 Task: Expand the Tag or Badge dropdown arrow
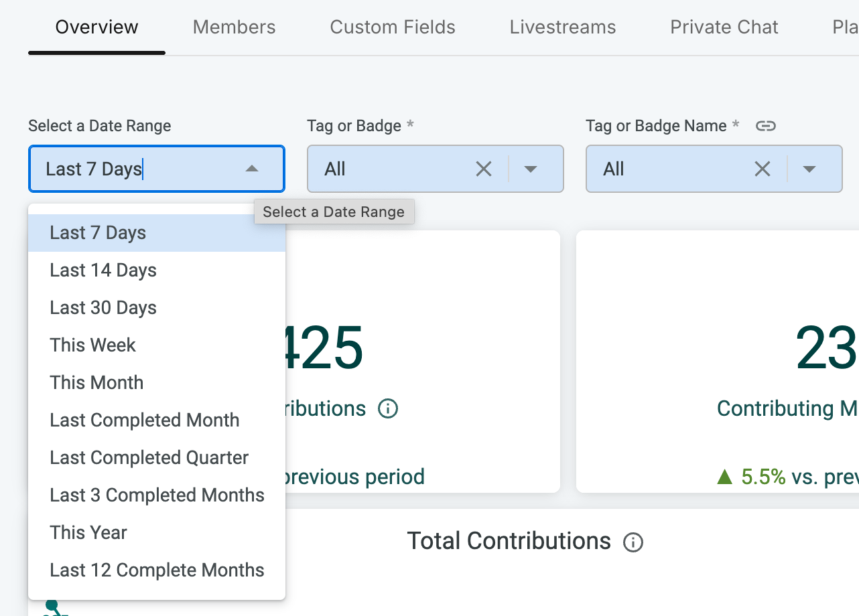tap(531, 169)
